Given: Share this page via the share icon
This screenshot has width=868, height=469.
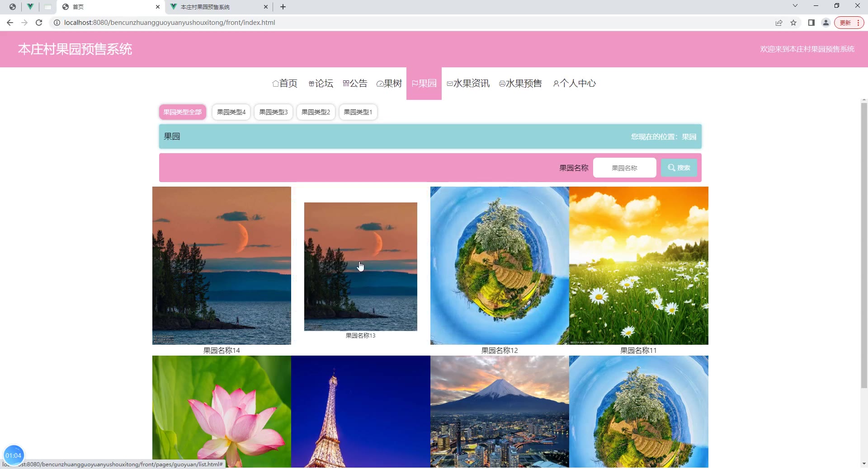Looking at the screenshot, I should pyautogui.click(x=779, y=23).
